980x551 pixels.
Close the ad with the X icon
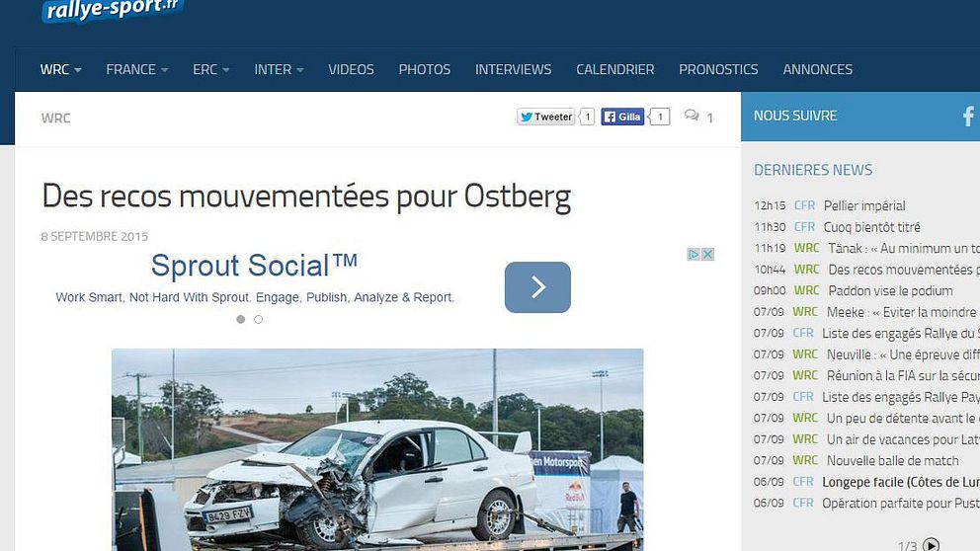pos(707,254)
